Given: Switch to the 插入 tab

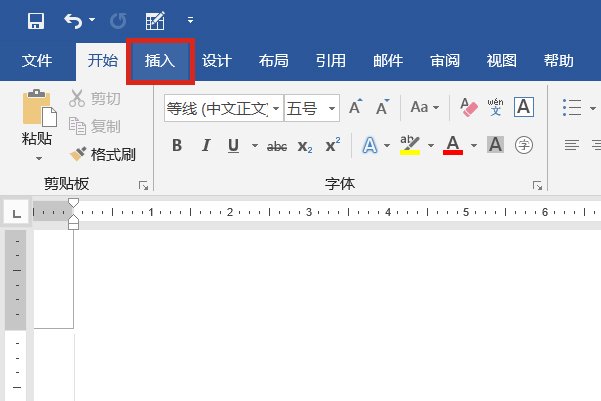Looking at the screenshot, I should tap(160, 61).
